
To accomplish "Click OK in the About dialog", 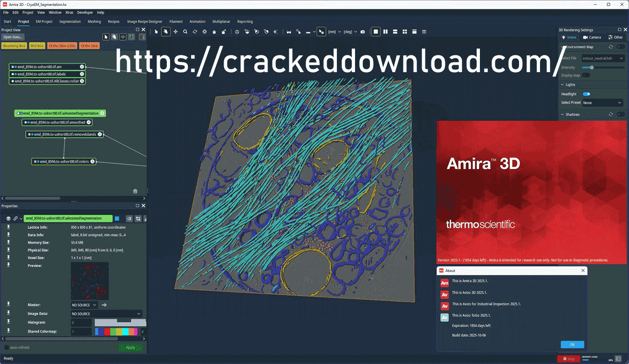I will point(572,344).
